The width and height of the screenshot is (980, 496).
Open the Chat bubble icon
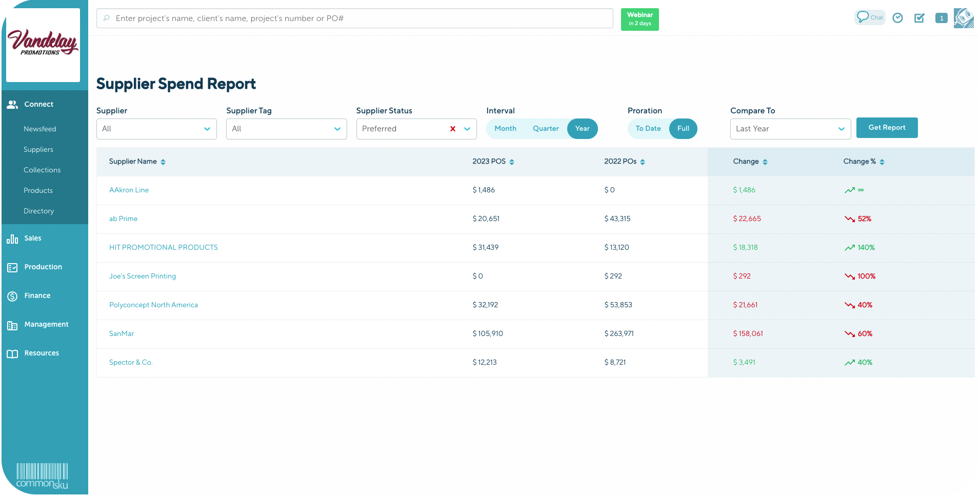point(865,17)
